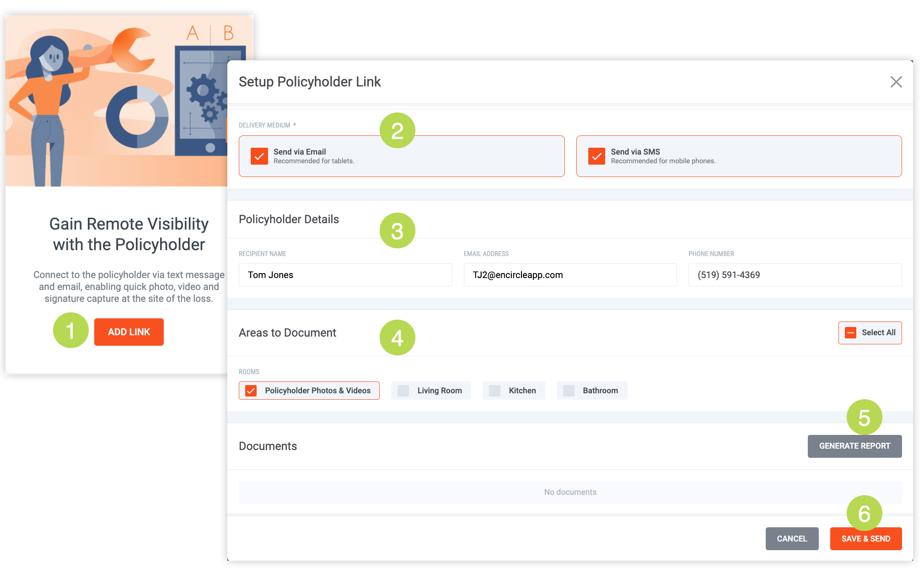Screen dimensions: 924x568
Task: Close the Setup Policyholder Link dialog
Action: 896,82
